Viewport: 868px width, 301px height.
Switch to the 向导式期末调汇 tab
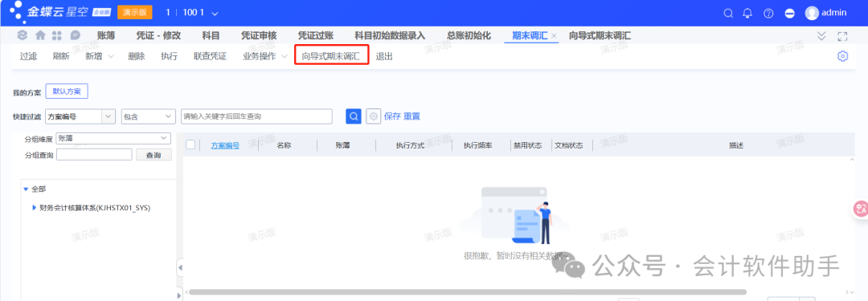(600, 36)
